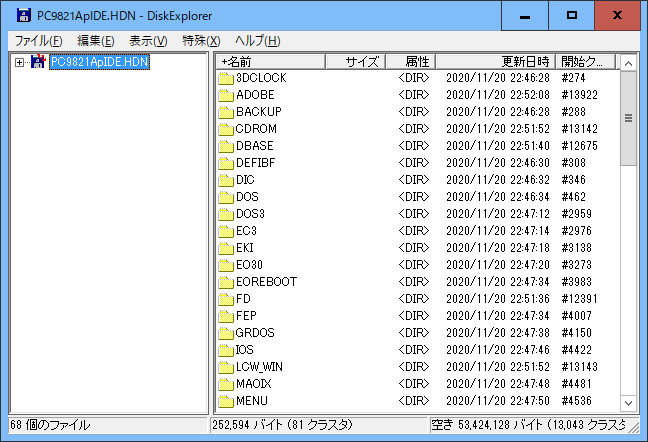Screen dimensions: 648x442
Task: Select the LCW_WIN folder icon
Action: [x=225, y=367]
